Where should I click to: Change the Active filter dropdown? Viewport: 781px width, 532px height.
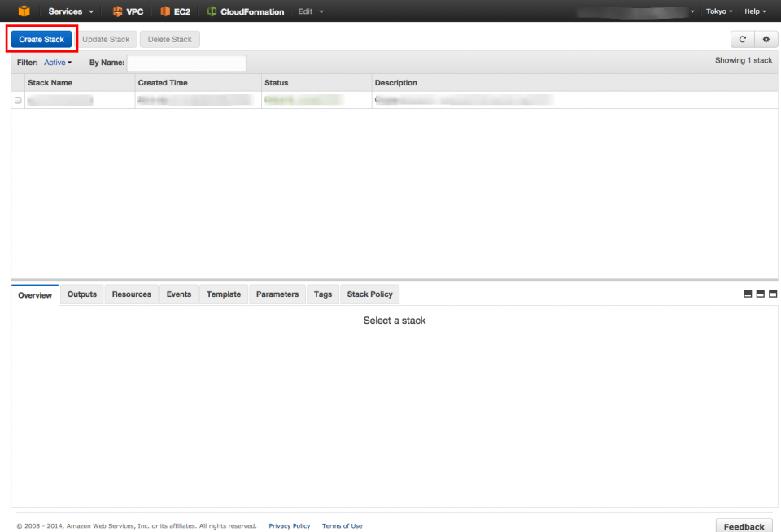coord(58,63)
